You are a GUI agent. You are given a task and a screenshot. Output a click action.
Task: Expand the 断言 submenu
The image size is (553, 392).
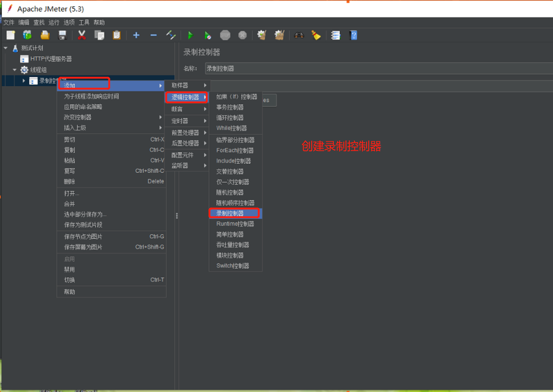point(187,109)
